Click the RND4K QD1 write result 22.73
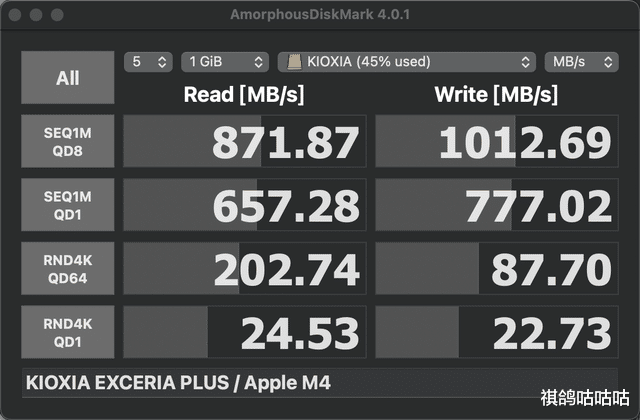640x420 pixels. (497, 332)
